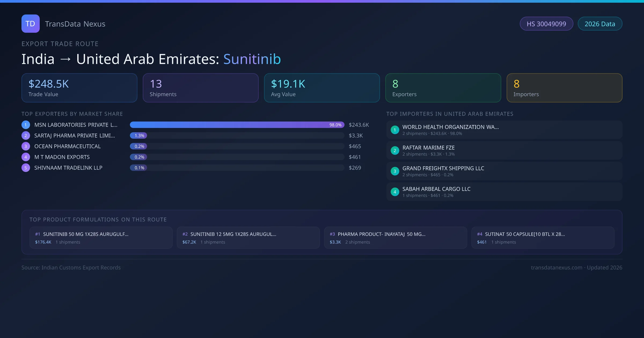Click the transdatanexus.com footer link
The height and width of the screenshot is (338, 644).
click(x=556, y=267)
